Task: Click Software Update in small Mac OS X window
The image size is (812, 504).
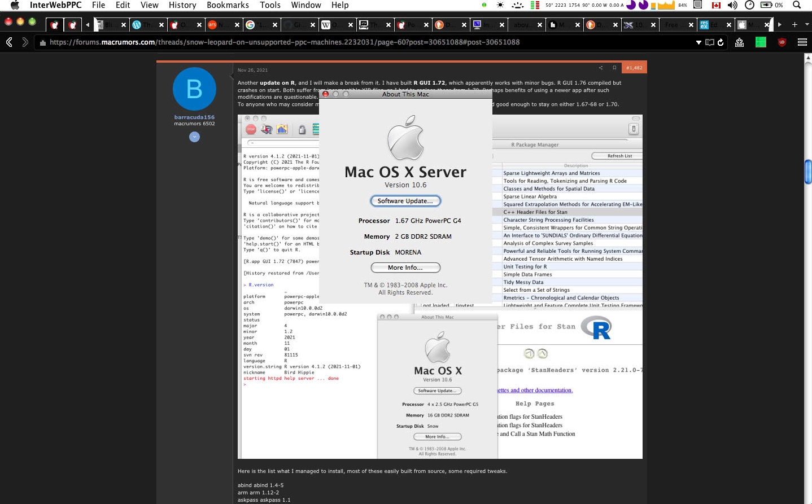Action: click(x=438, y=391)
